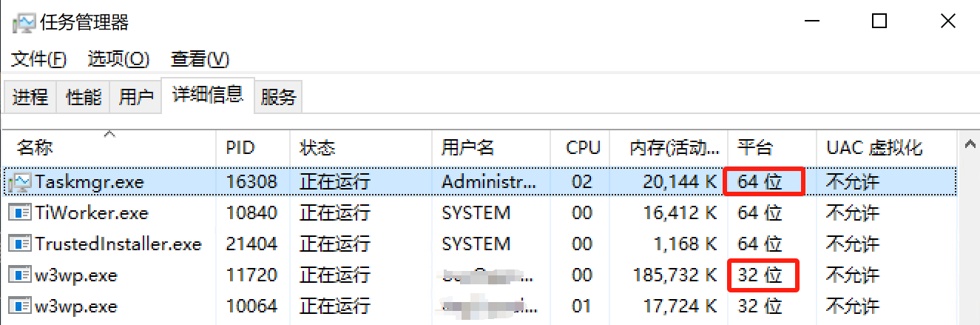This screenshot has height=325, width=980.
Task: Open the 选项(O) menu
Action: [118, 59]
